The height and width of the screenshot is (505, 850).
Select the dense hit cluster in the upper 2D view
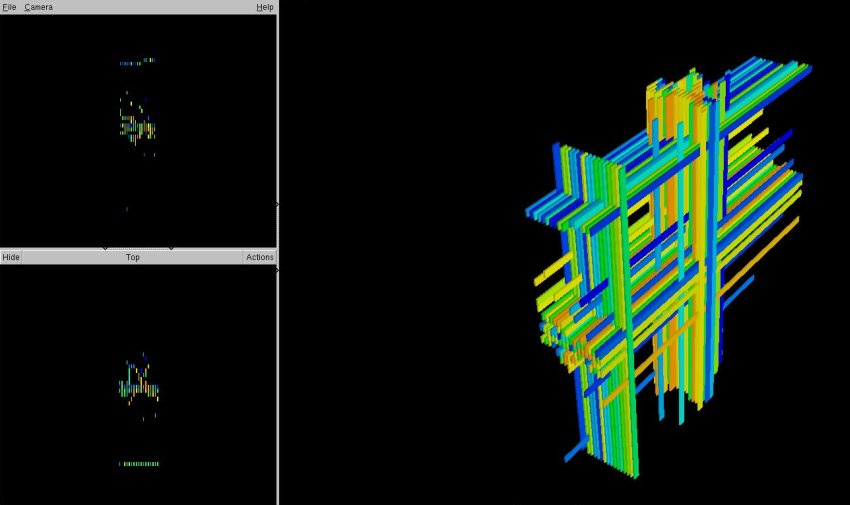tap(137, 128)
